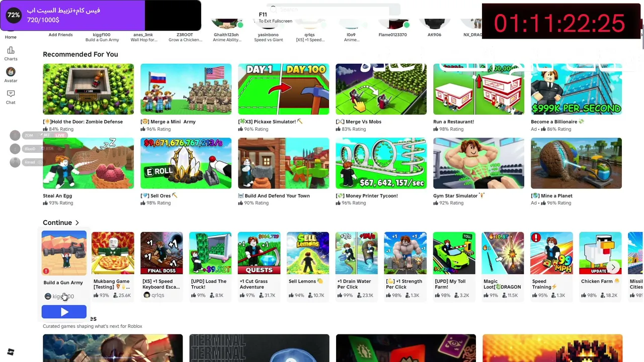This screenshot has height=362, width=644.
Task: Click the Run a Restaurant title text
Action: click(x=453, y=122)
